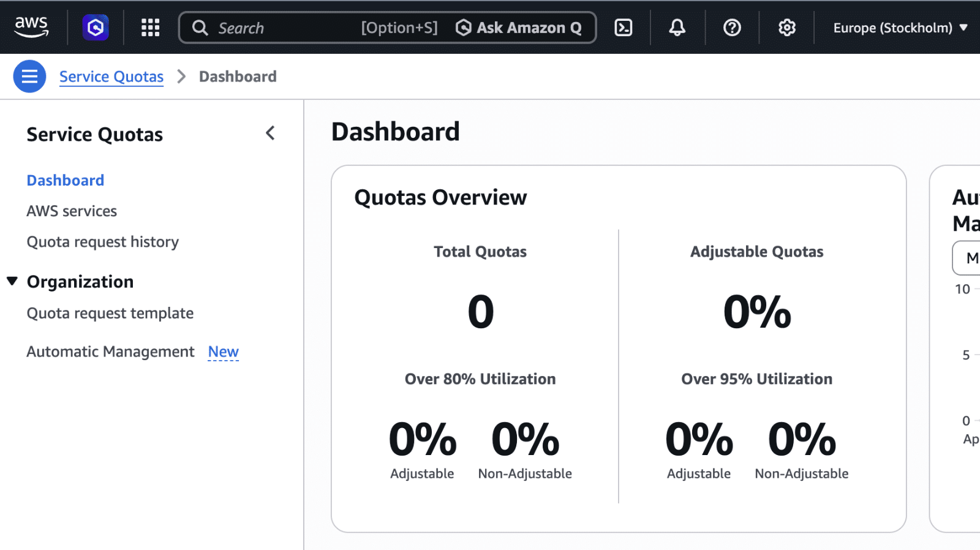Click the Over 95% Utilization label
This screenshot has width=980, height=550.
[757, 379]
